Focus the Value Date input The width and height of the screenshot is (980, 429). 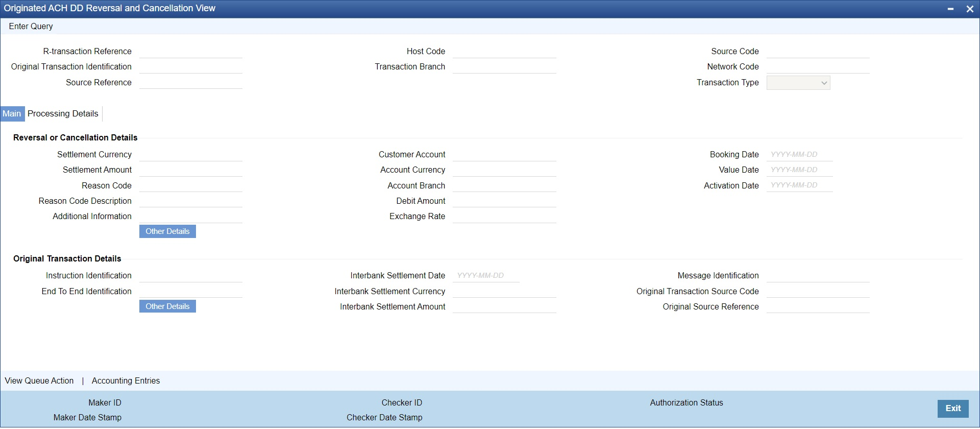tap(800, 170)
